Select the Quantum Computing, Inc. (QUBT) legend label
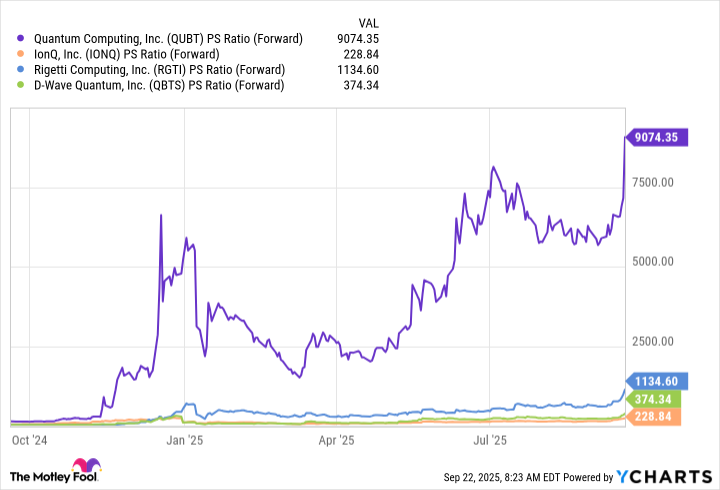 tap(166, 39)
